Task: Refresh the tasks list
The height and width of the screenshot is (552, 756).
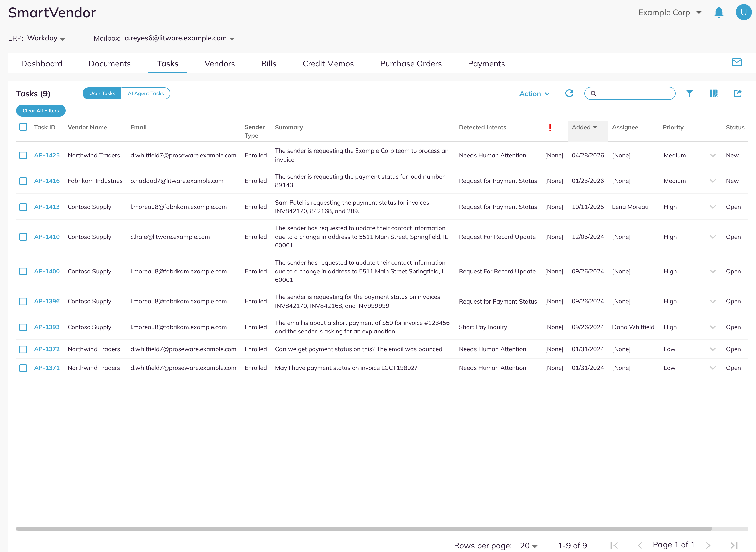Action: pyautogui.click(x=569, y=93)
